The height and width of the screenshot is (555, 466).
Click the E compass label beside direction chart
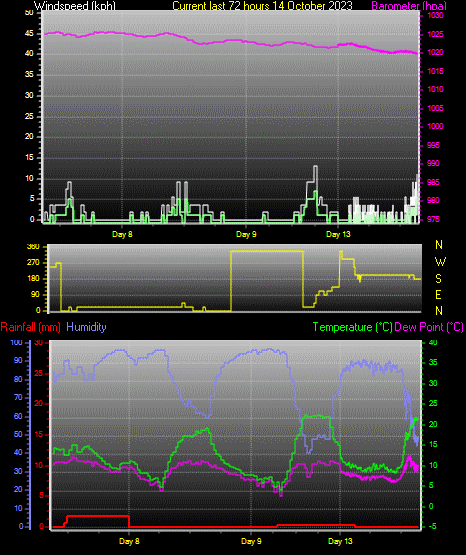438,294
